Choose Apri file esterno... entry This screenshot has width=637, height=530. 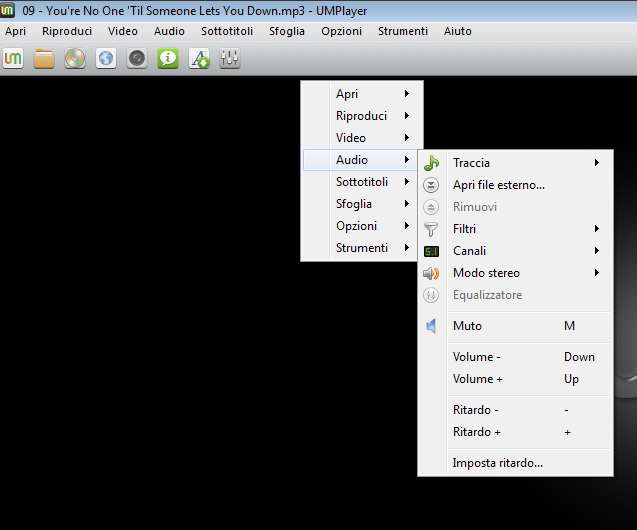click(x=516, y=185)
